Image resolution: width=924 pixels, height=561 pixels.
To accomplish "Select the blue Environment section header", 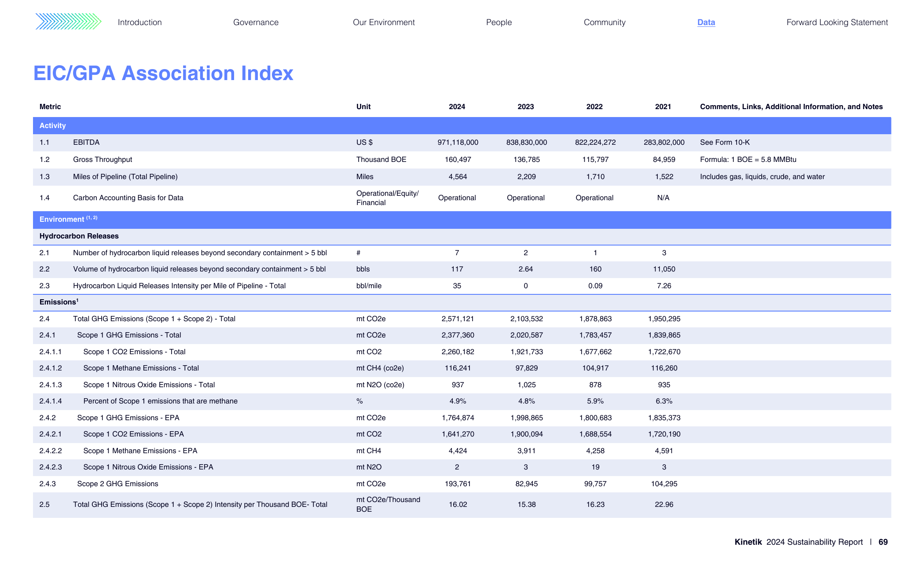I will click(462, 220).
